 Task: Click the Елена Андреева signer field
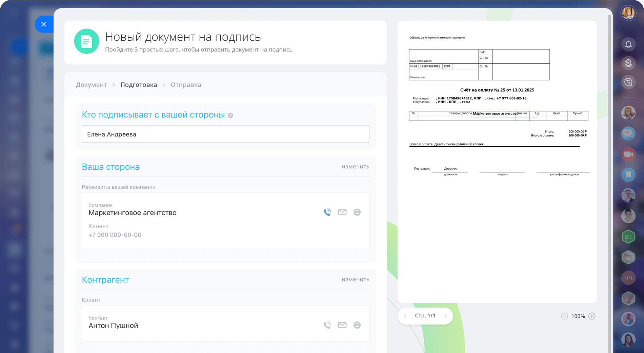click(225, 134)
